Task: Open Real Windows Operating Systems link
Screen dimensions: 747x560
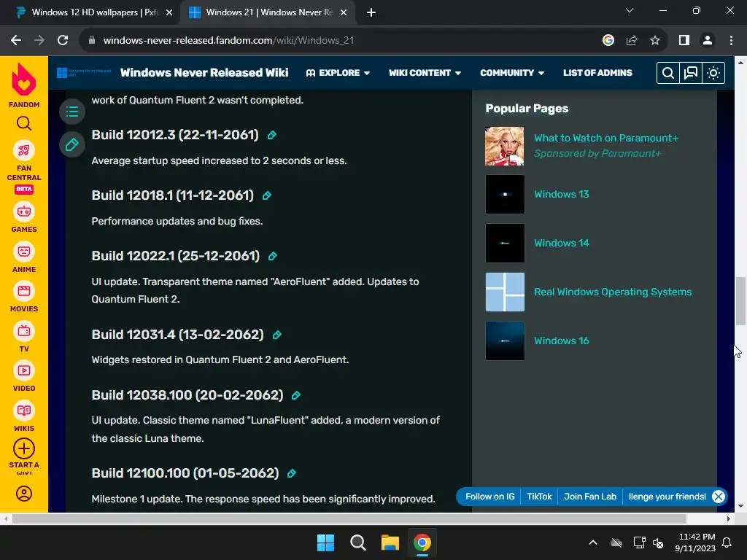Action: coord(613,292)
